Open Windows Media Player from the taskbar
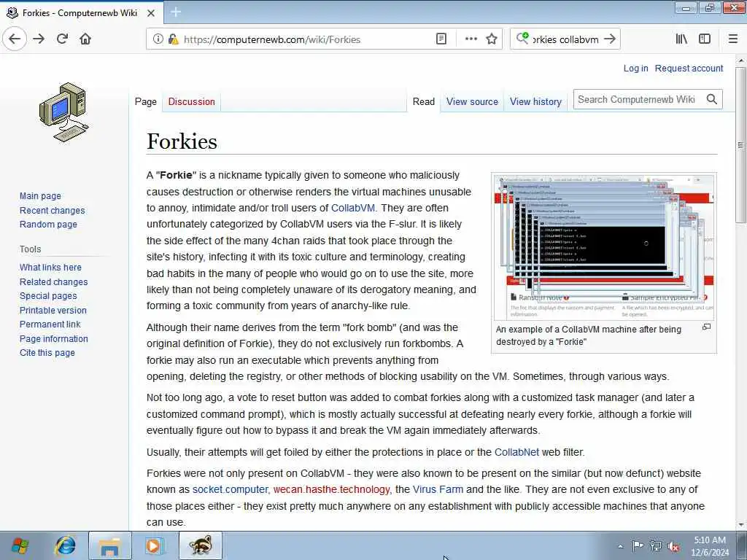This screenshot has width=747, height=560. 153,545
